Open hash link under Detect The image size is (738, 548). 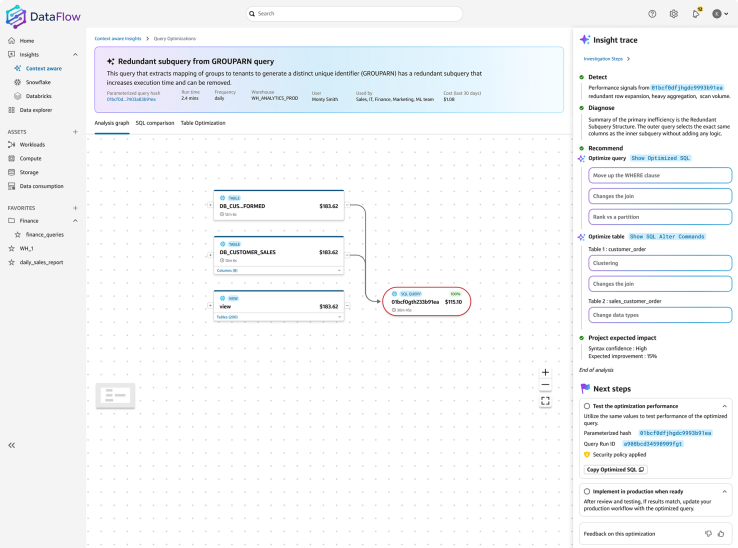pos(687,88)
